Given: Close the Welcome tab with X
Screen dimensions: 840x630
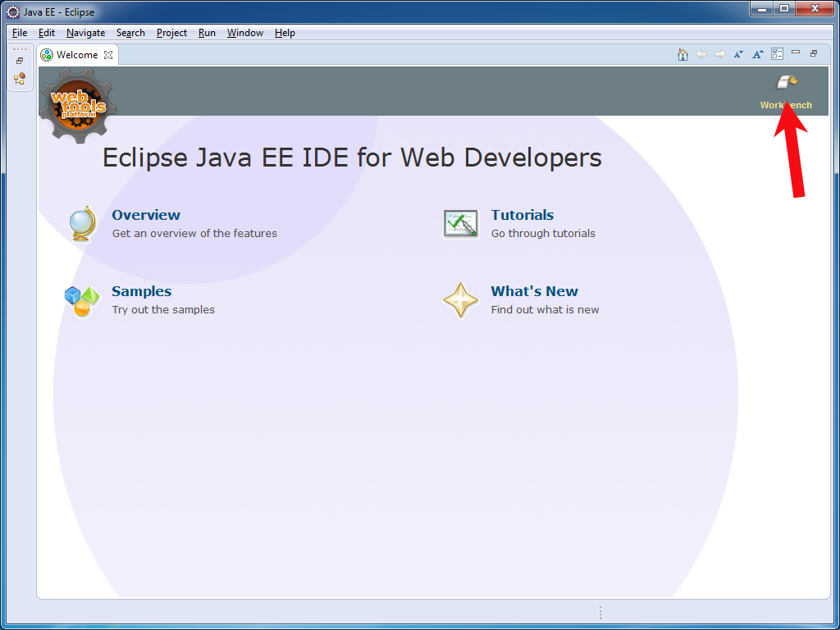Looking at the screenshot, I should (108, 55).
